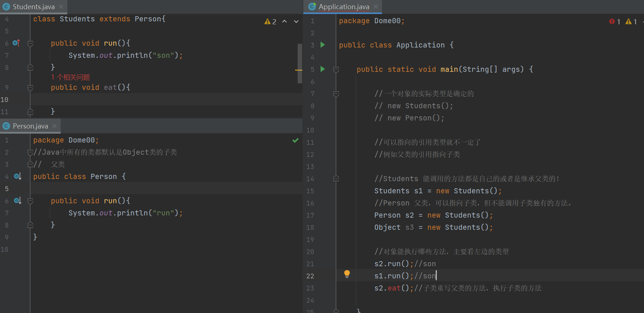The height and width of the screenshot is (313, 644).
Task: Click println("son") statement in Students.java
Action: tap(125, 55)
